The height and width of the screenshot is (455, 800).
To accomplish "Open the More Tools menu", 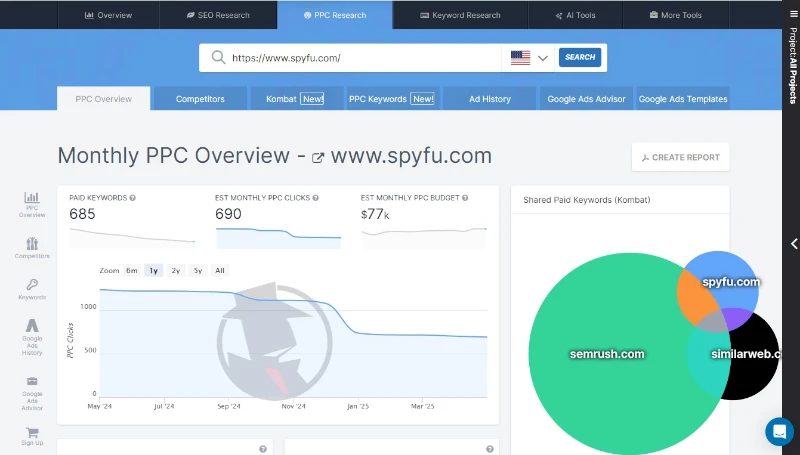I will 676,15.
